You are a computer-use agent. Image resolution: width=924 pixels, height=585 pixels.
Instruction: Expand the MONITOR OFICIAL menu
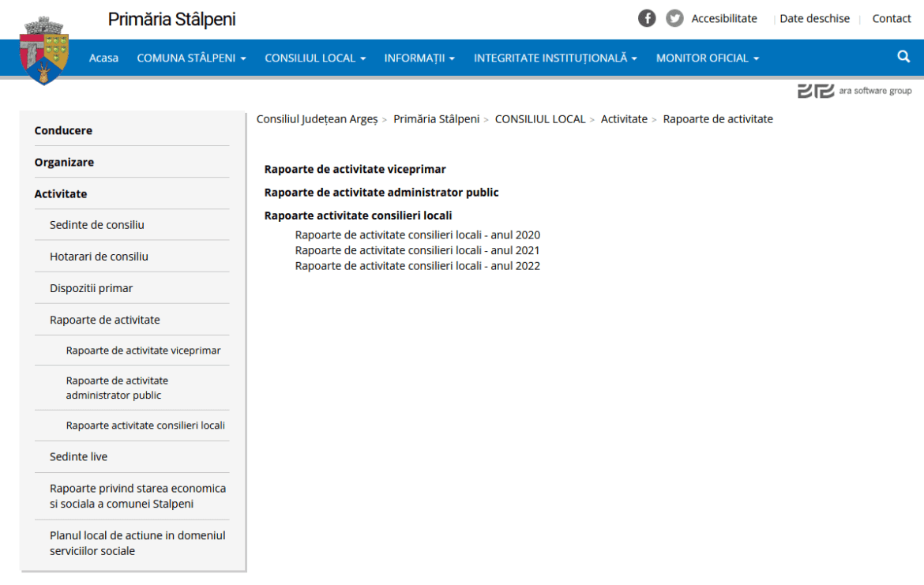pyautogui.click(x=707, y=58)
